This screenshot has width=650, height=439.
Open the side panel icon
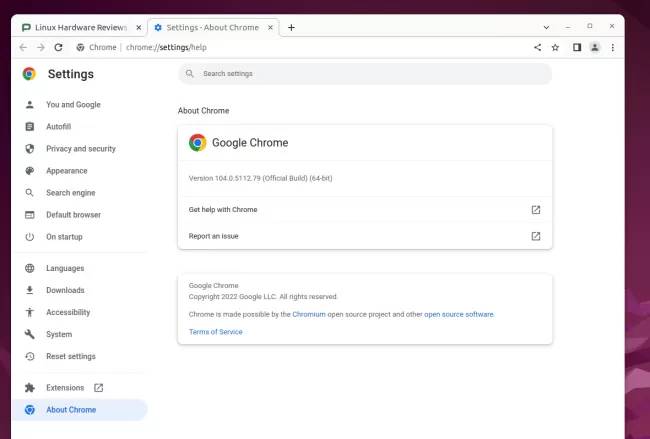577,47
